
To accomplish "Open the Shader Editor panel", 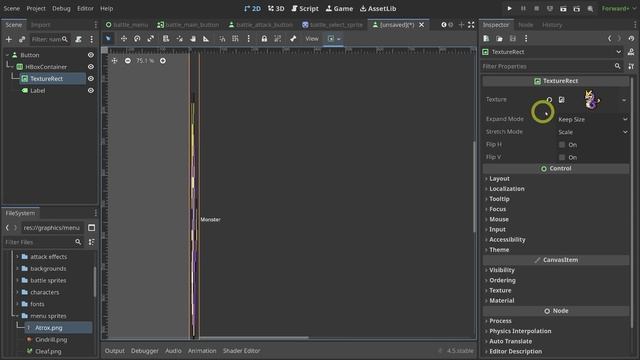I will (241, 351).
